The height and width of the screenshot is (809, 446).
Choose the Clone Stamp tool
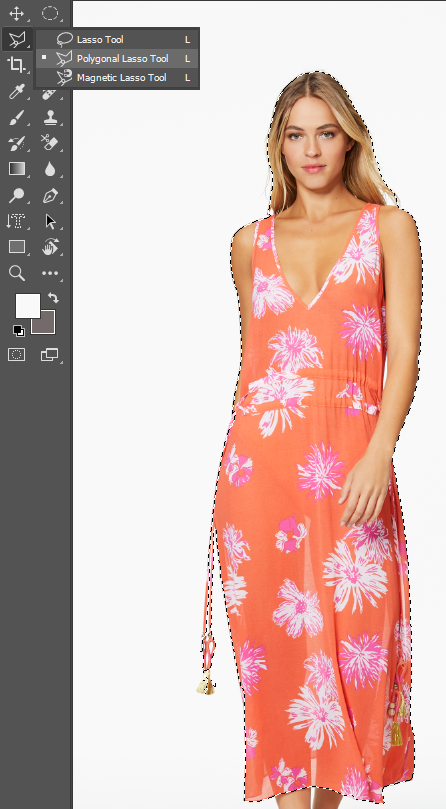[x=50, y=118]
